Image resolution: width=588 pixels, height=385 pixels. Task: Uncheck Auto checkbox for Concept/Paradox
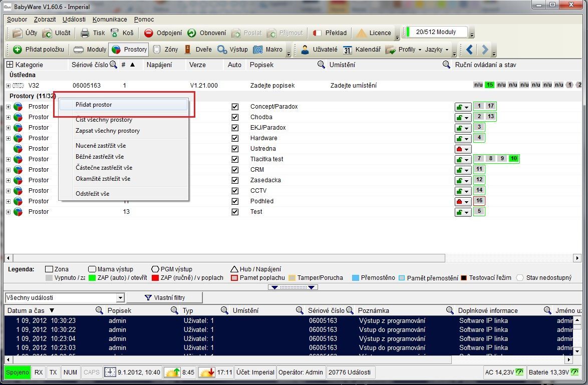[235, 107]
